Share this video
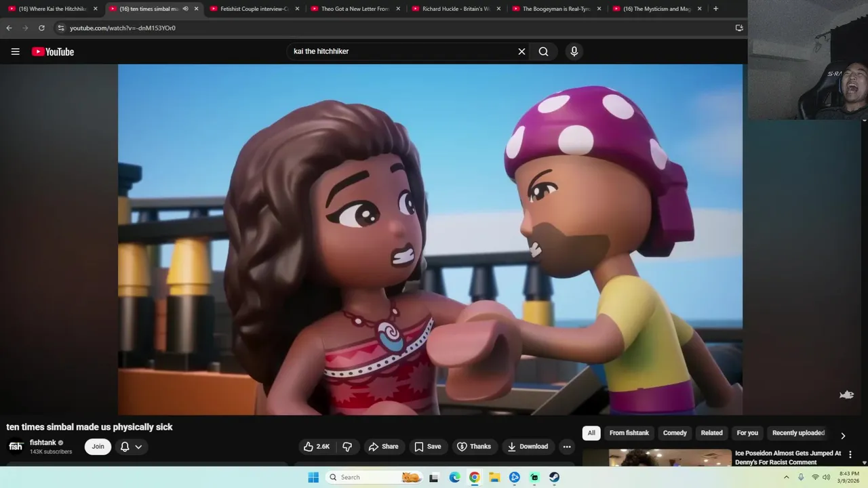 click(383, 447)
